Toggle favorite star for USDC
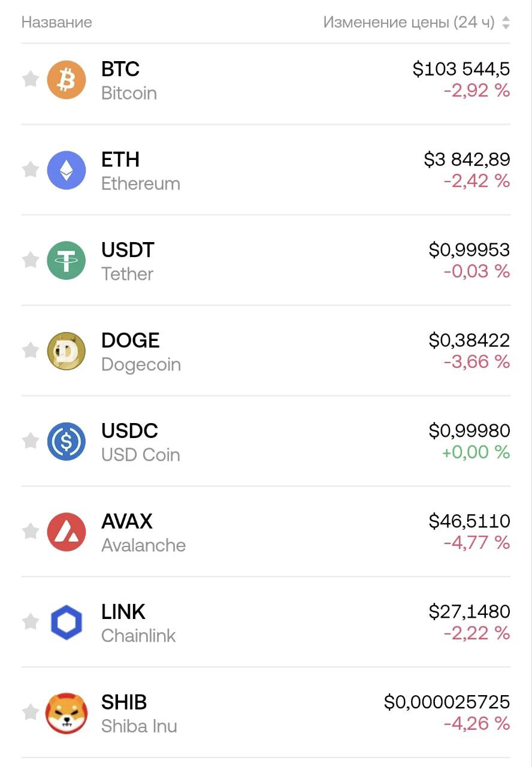The width and height of the screenshot is (532, 767). pyautogui.click(x=31, y=441)
